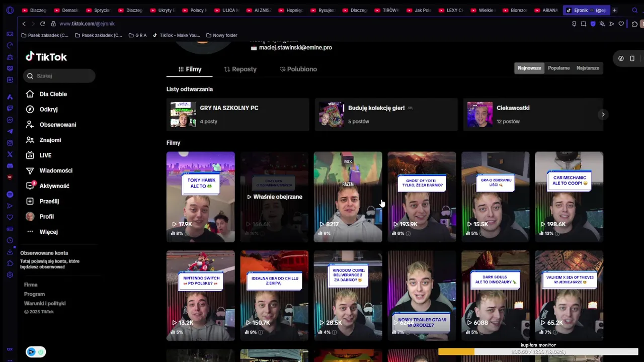Open the page translate icon
The image size is (644, 362).
click(602, 24)
